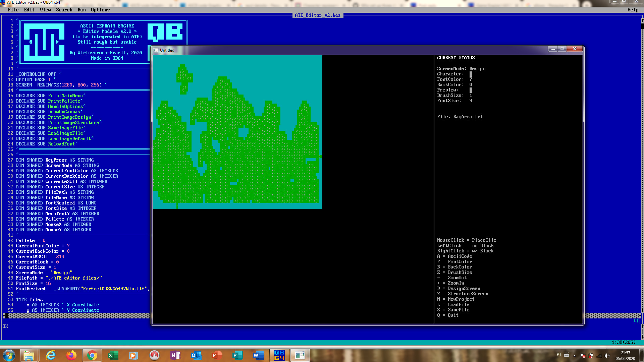Open the File menu
Image resolution: width=644 pixels, height=362 pixels.
coord(13,10)
